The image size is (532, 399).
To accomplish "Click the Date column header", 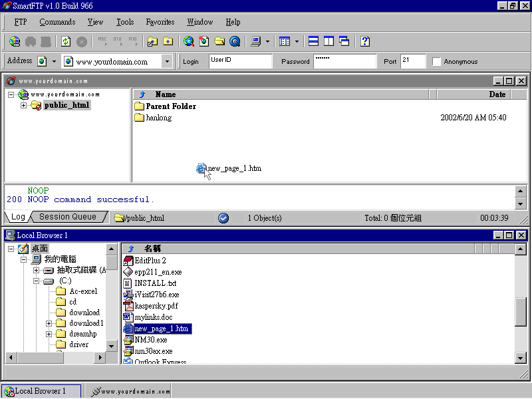I will (474, 94).
